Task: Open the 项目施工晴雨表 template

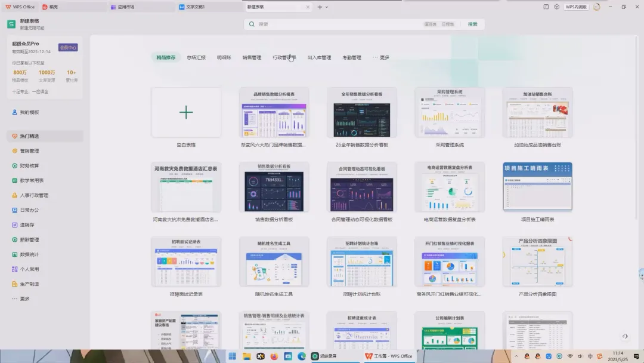Action: (538, 187)
